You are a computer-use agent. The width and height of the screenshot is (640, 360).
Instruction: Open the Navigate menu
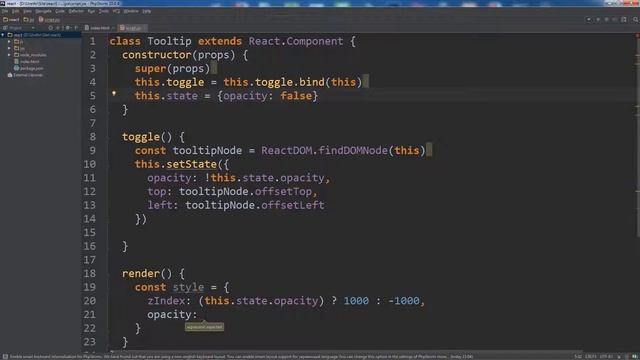43,11
